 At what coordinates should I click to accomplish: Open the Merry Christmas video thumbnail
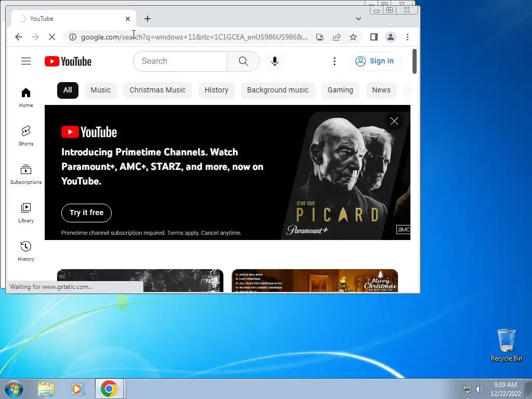tap(314, 281)
